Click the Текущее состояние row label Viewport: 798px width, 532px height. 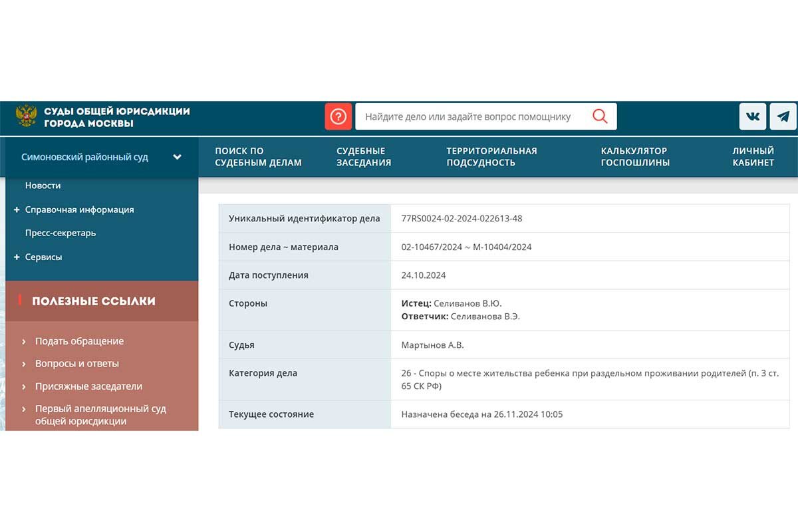271,414
